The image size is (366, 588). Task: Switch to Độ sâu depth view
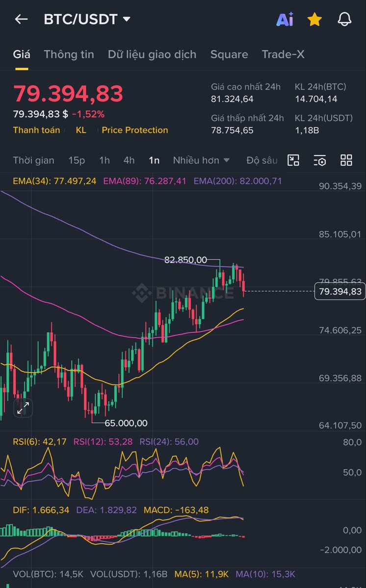tap(262, 160)
